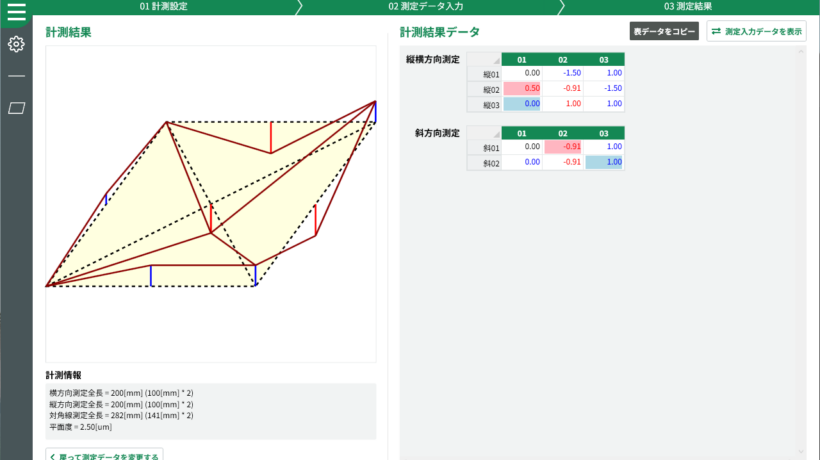Select pink highlighted cell 0.50 in row 縦02
This screenshot has width=820, height=460.
pos(521,88)
